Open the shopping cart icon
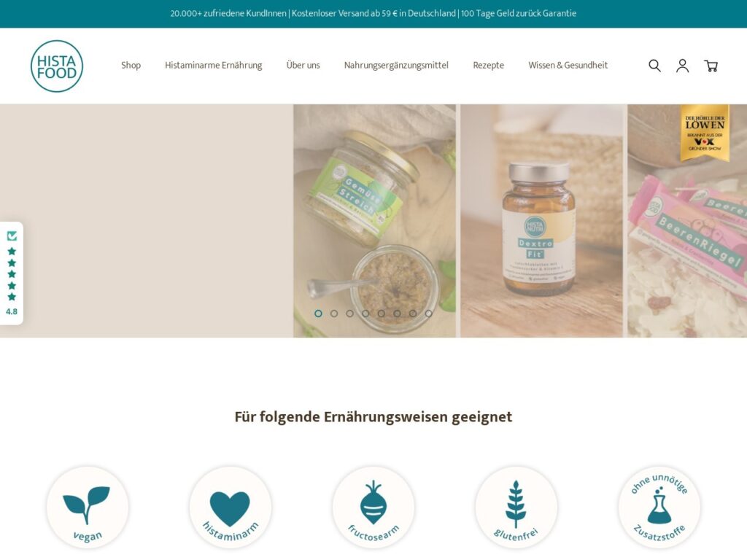Viewport: 747px width, 560px height. click(711, 66)
